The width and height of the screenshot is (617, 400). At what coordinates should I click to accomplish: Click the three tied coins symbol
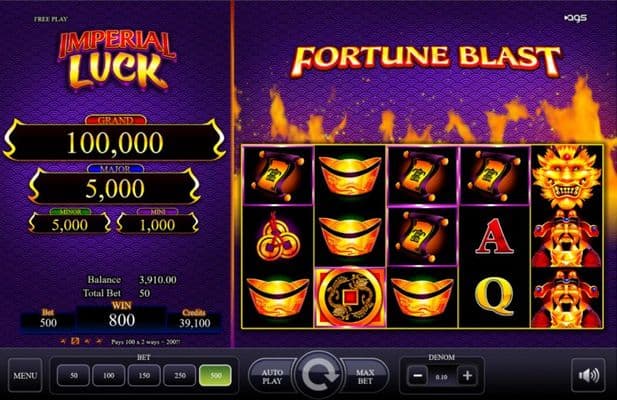pos(279,238)
